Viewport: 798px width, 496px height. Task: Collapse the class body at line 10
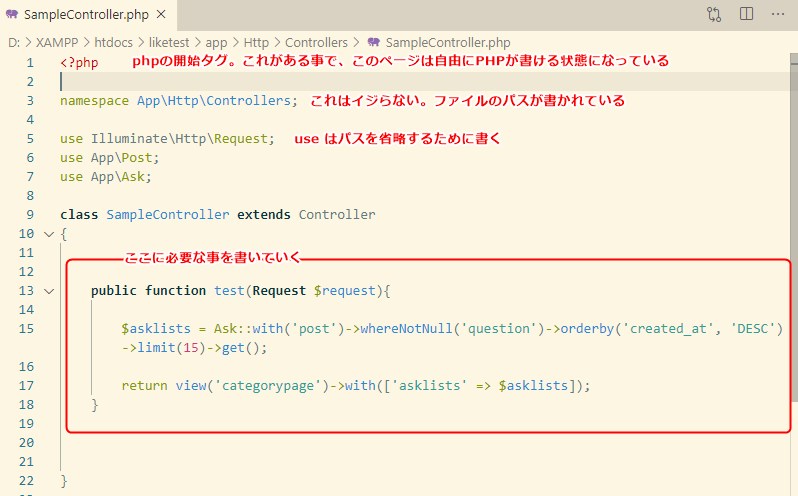pyautogui.click(x=48, y=234)
